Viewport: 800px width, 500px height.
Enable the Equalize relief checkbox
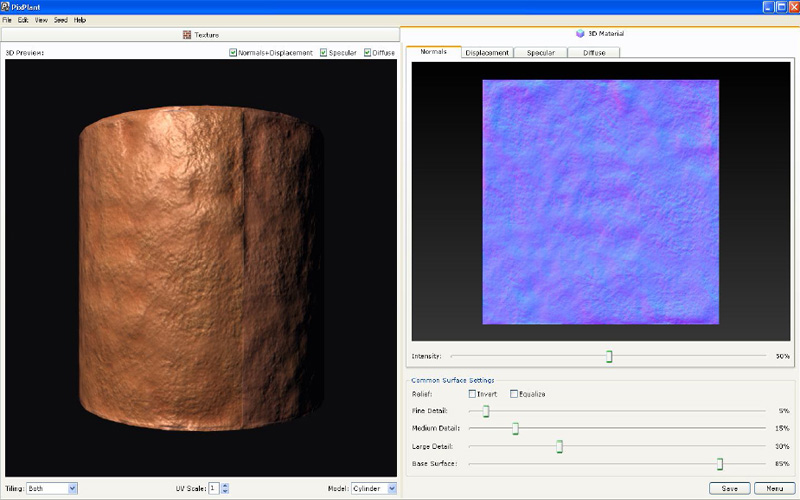pos(514,394)
